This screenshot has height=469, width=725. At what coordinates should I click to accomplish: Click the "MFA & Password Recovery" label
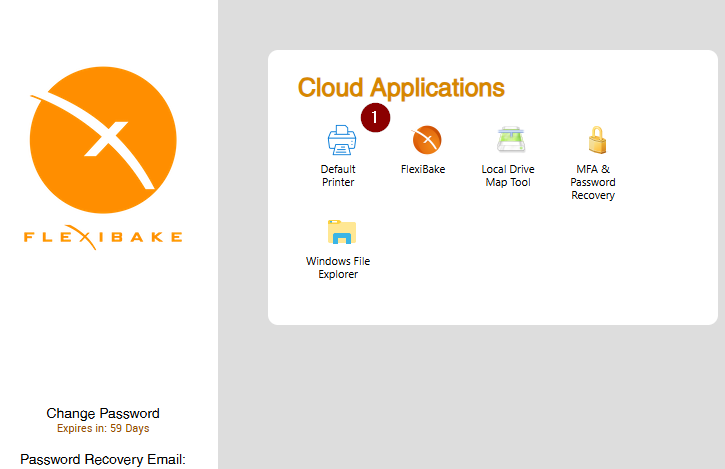tap(593, 182)
